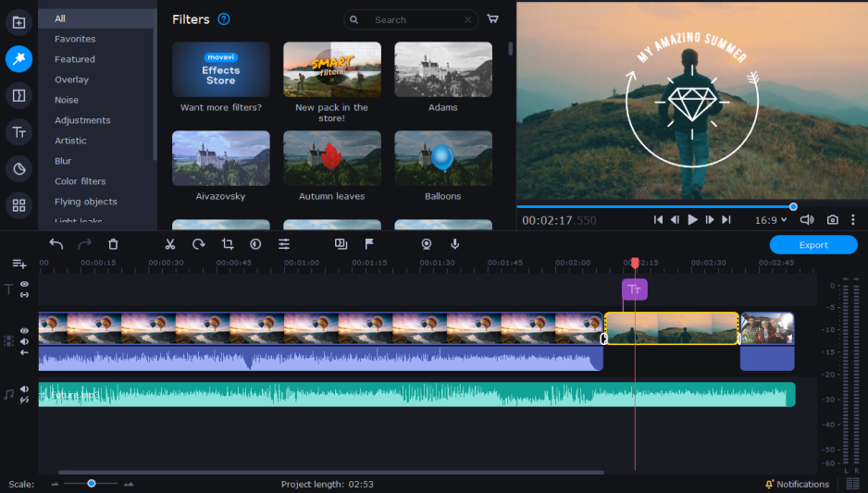Screen dimensions: 868x493
Task: Toggle player volume speaker
Action: [x=807, y=219]
